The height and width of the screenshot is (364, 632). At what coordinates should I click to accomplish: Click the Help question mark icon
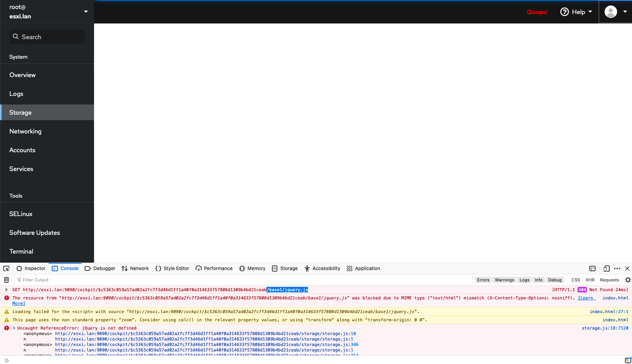pos(564,12)
